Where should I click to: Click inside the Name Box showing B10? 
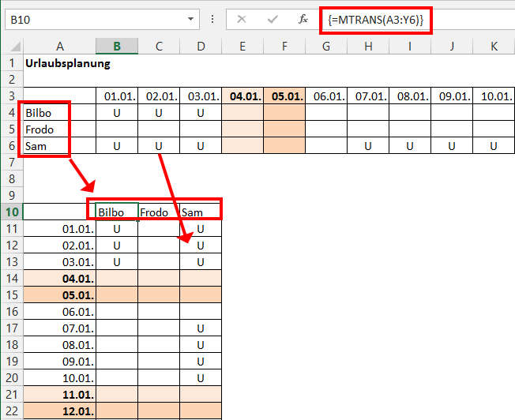(x=87, y=19)
